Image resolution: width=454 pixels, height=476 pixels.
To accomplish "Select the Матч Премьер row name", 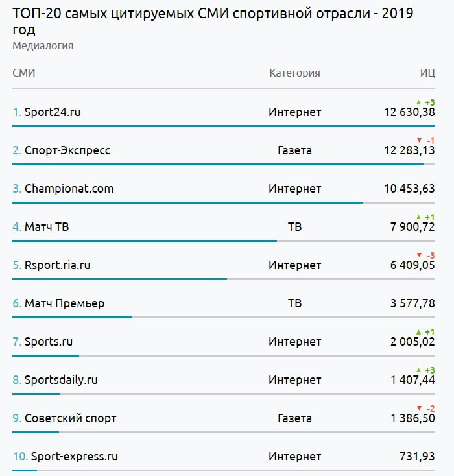I will point(64,303).
